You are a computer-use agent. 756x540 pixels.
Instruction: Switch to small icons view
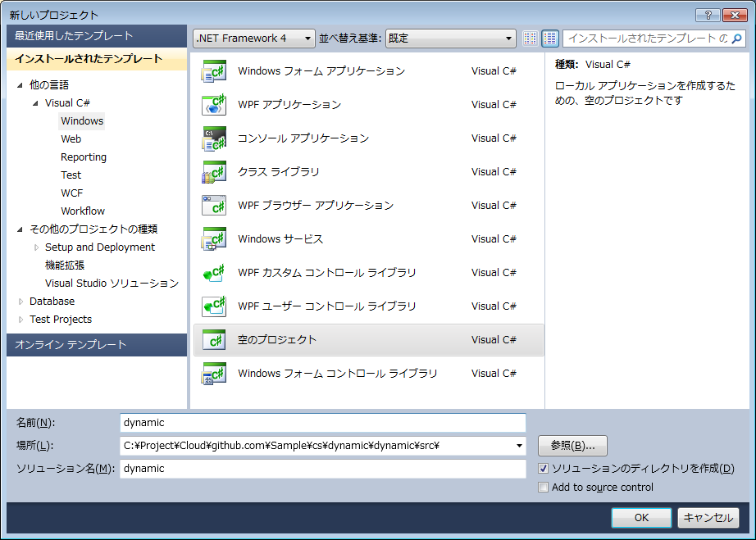point(531,38)
